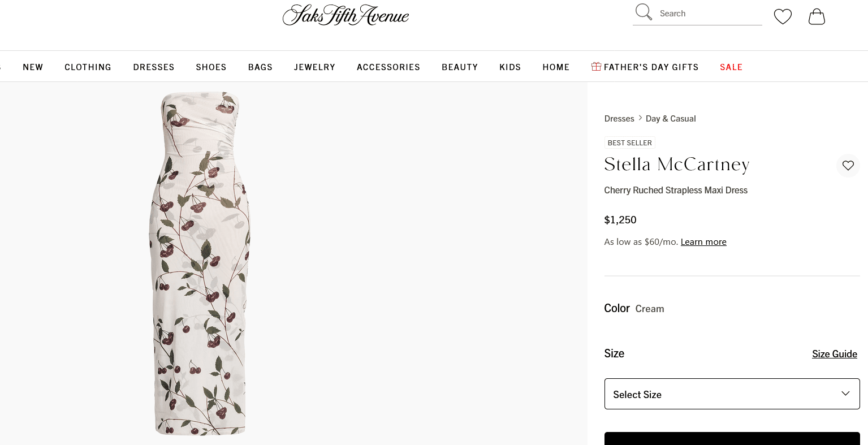Screen dimensions: 868x445
Task: Open the wishlist heart in header
Action: [783, 16]
